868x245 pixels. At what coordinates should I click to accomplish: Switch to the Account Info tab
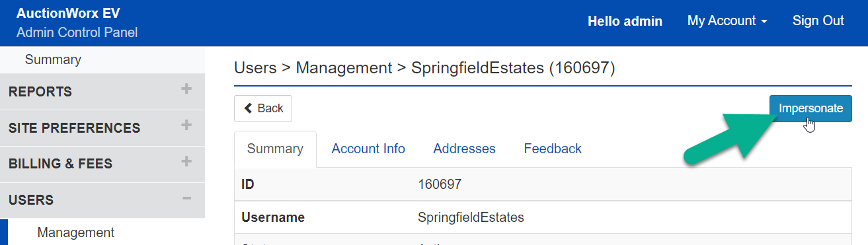(368, 149)
